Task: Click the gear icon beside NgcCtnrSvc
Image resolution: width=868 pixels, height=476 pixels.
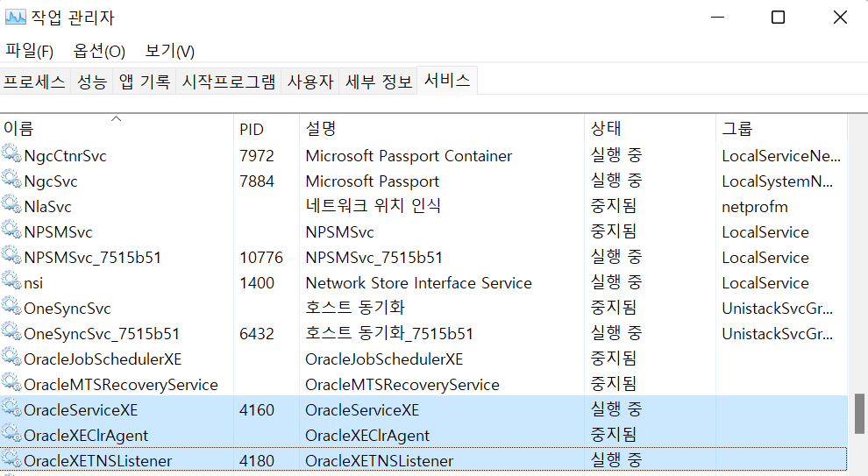Action: tap(11, 153)
